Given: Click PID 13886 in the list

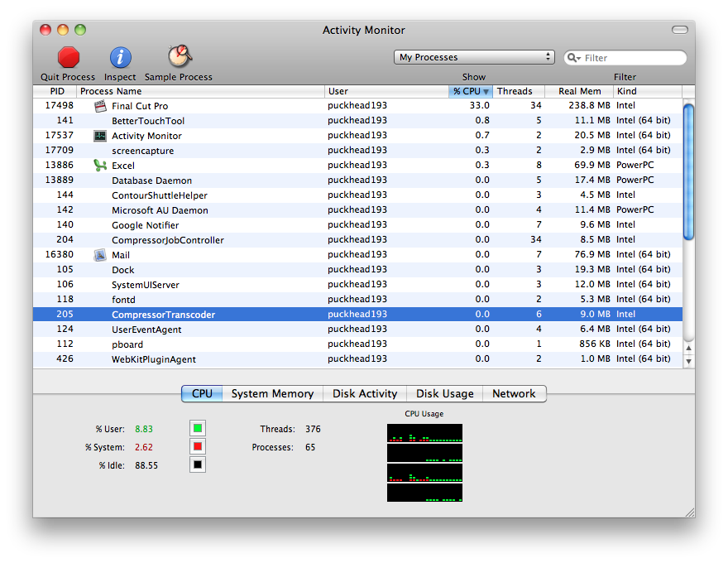Looking at the screenshot, I should click(59, 165).
